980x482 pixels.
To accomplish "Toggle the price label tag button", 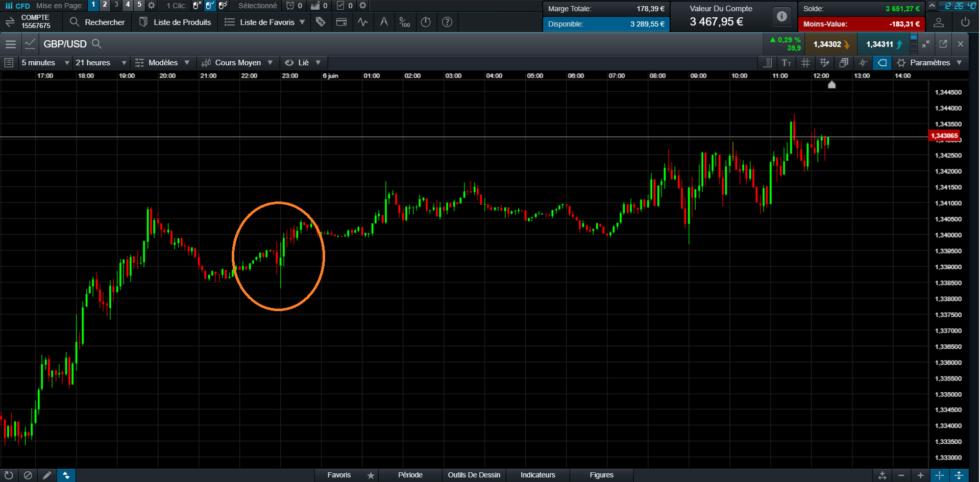I will [x=882, y=63].
